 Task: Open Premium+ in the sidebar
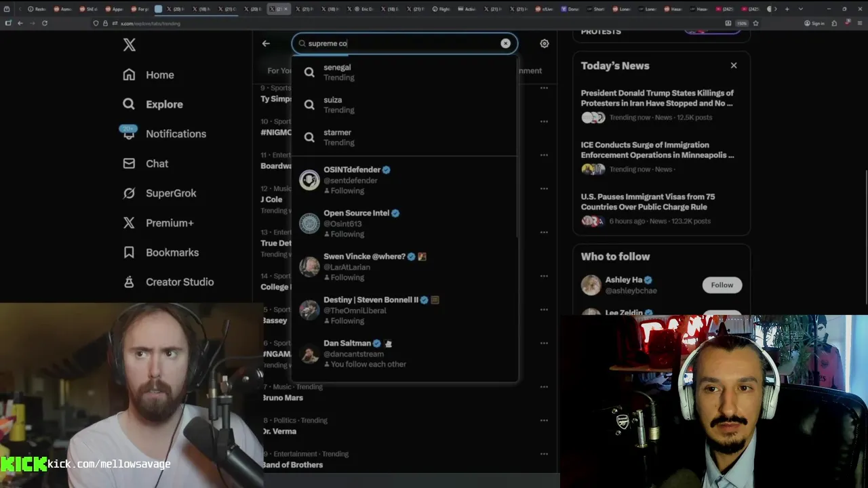(x=158, y=222)
